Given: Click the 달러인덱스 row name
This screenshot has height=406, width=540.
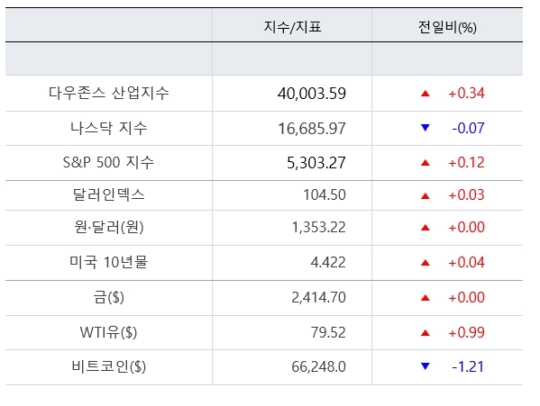Looking at the screenshot, I should [108, 195].
